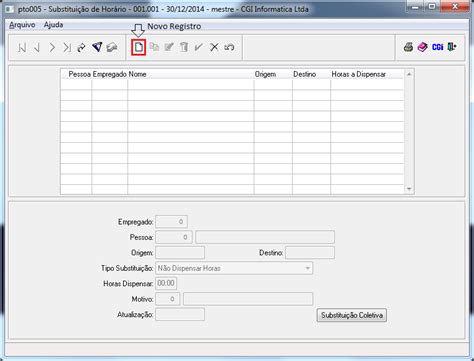Open the Arquivo menu

(22, 25)
